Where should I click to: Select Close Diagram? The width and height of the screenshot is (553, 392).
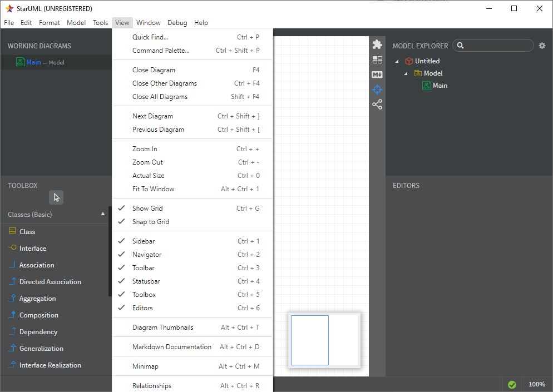point(192,70)
